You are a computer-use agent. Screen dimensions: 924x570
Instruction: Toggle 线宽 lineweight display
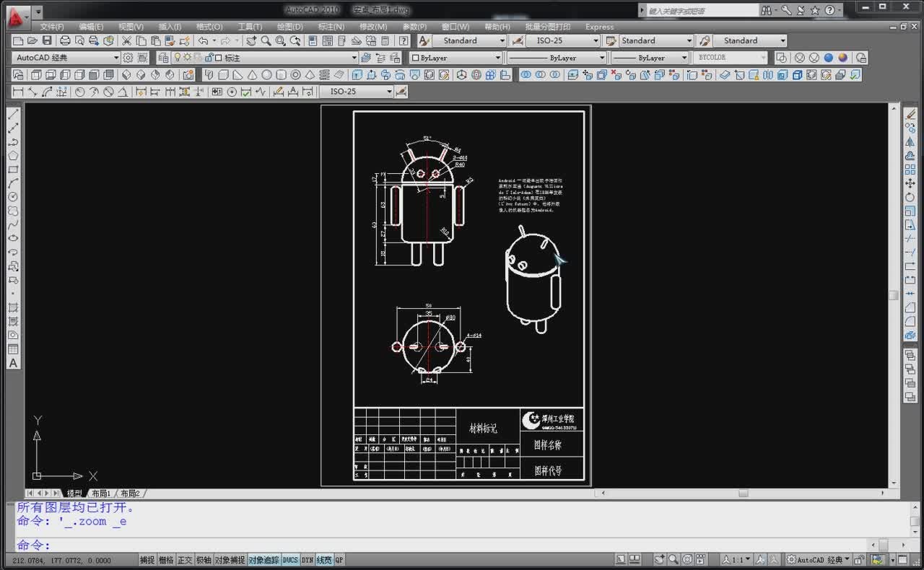[x=324, y=560]
